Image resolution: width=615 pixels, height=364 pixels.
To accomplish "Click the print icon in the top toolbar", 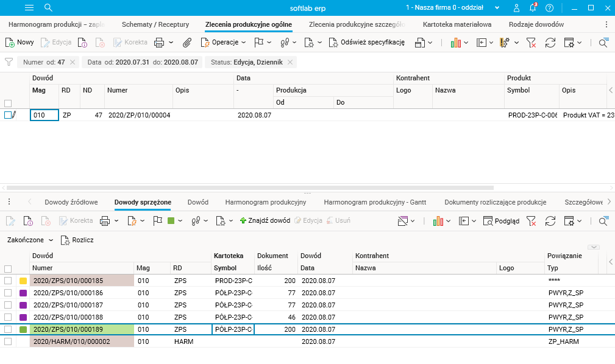I will coord(159,43).
